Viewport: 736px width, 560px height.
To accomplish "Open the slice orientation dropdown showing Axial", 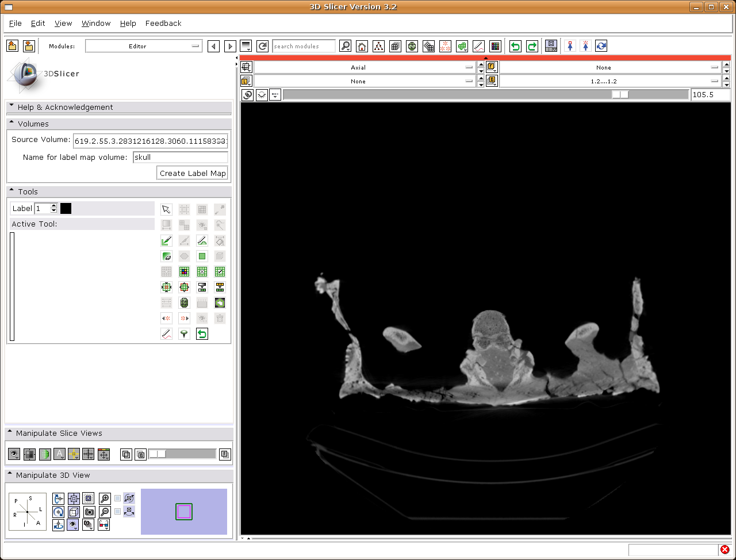I will click(x=365, y=67).
